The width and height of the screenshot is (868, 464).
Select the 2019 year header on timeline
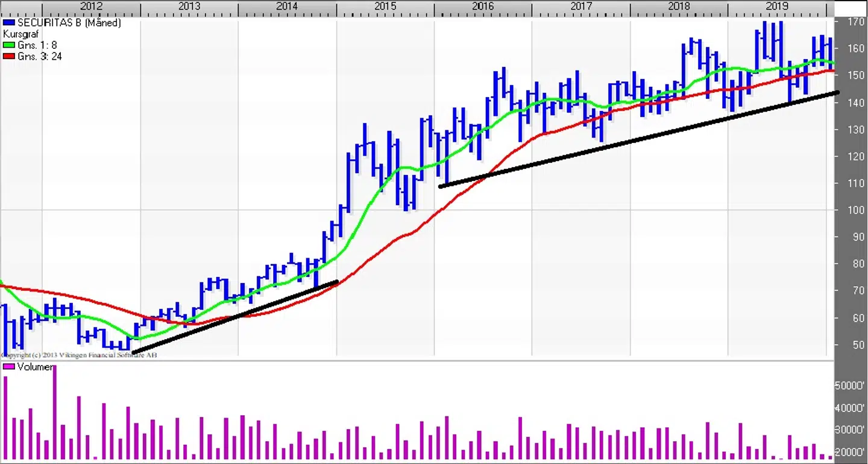point(777,7)
